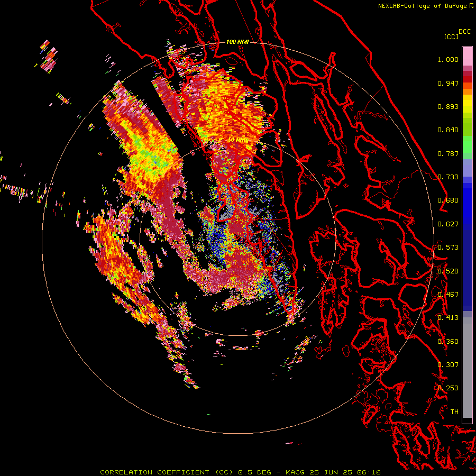Viewport: 476px width, 476px height.
Task: Click the Correlation Coefficient caption at the bottom
Action: click(240, 472)
